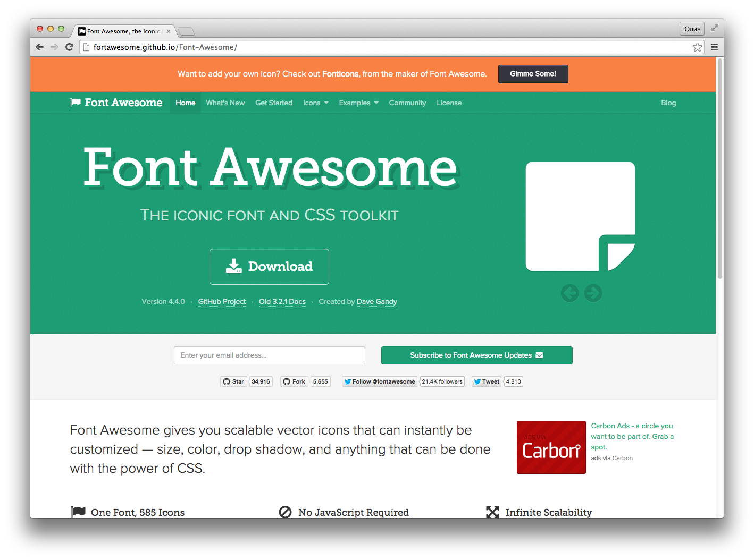The width and height of the screenshot is (754, 560).
Task: Open the Dave Gandy link
Action: point(377,301)
